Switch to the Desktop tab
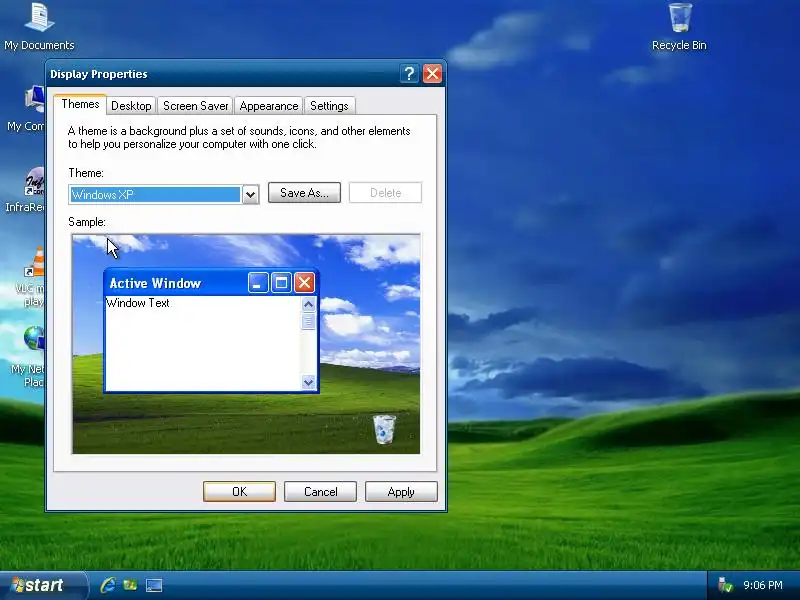The width and height of the screenshot is (800, 600). (131, 106)
